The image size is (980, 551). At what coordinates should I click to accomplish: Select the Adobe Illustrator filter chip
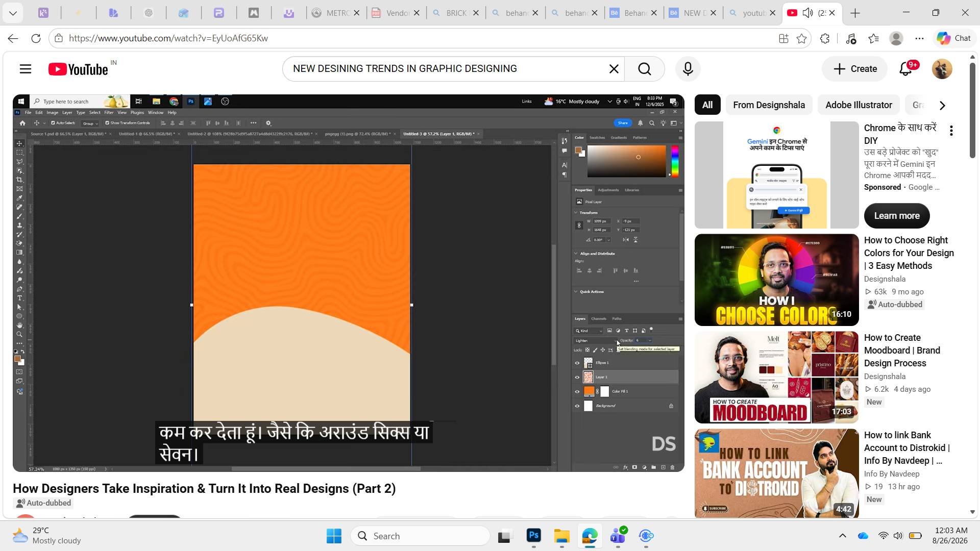[x=859, y=105]
